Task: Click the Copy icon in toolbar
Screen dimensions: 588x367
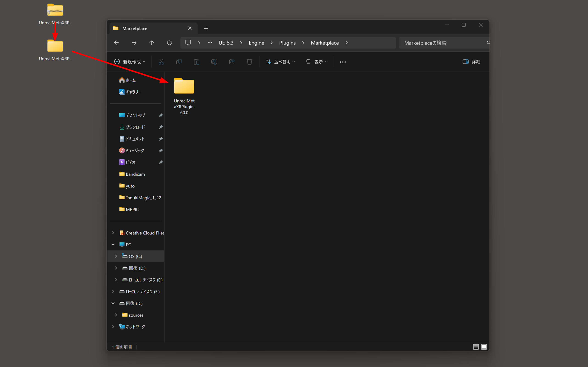Action: [x=179, y=62]
